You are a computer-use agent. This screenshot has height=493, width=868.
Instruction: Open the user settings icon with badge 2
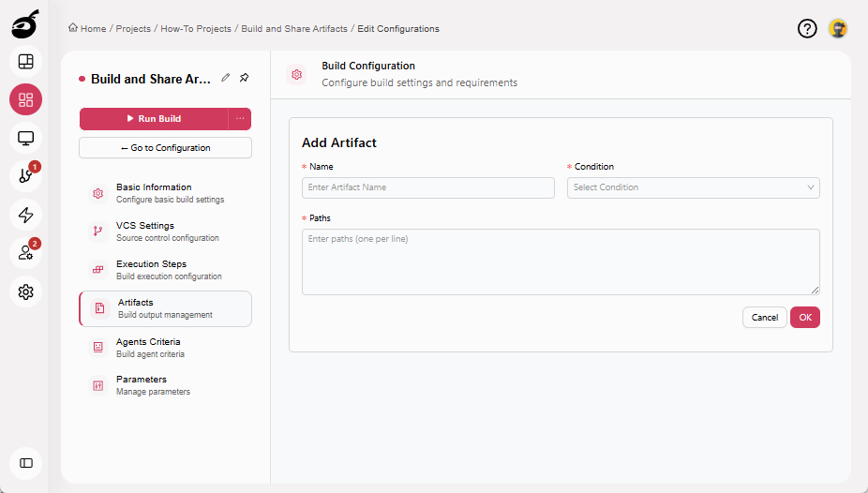click(x=25, y=253)
